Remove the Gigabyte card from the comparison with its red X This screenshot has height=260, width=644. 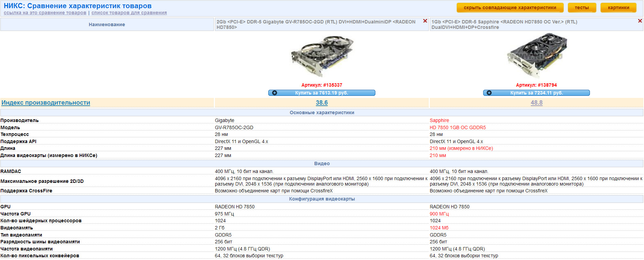click(x=425, y=21)
